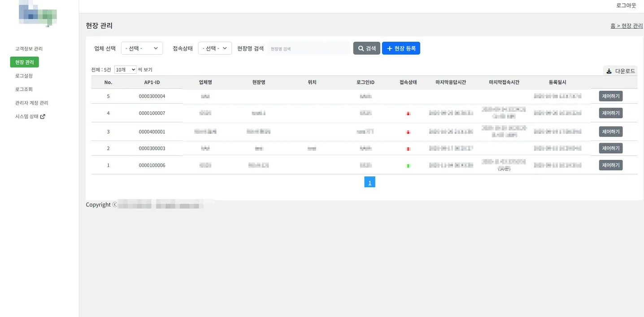Click the 업체명 column header
This screenshot has width=644, height=317.
point(205,82)
